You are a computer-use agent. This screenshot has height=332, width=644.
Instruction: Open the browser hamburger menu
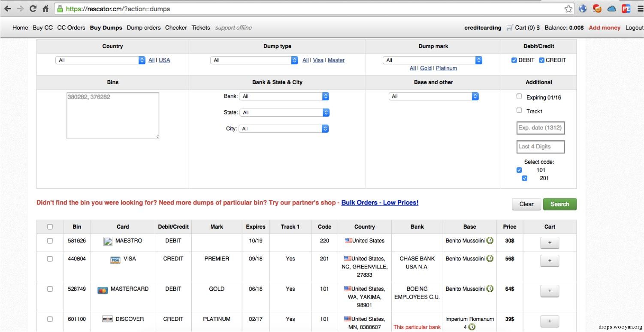click(640, 9)
